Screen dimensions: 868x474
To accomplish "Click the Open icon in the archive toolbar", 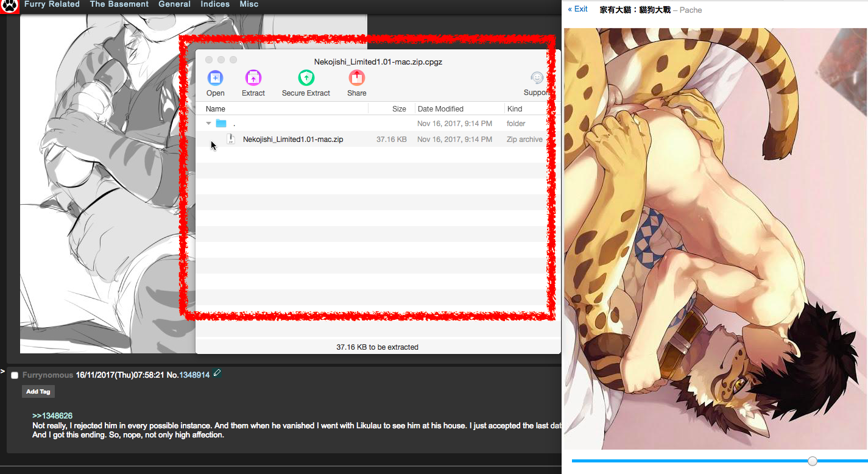I will click(215, 78).
